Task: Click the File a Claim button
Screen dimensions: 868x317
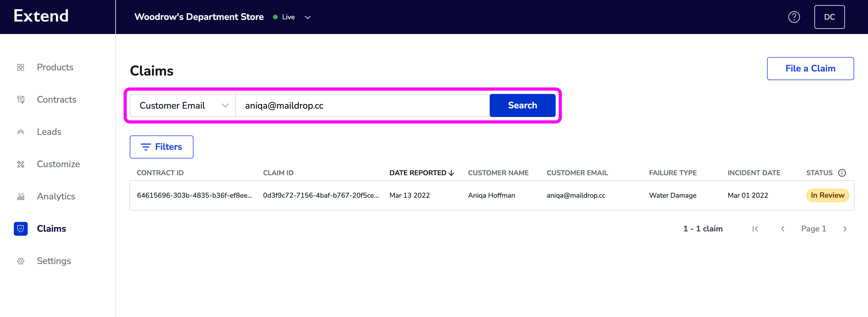Action: coord(810,68)
